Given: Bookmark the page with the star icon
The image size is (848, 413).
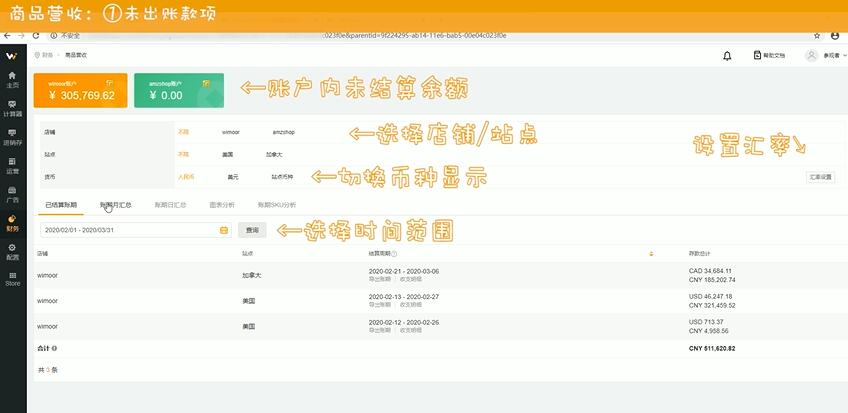Looking at the screenshot, I should [817, 36].
